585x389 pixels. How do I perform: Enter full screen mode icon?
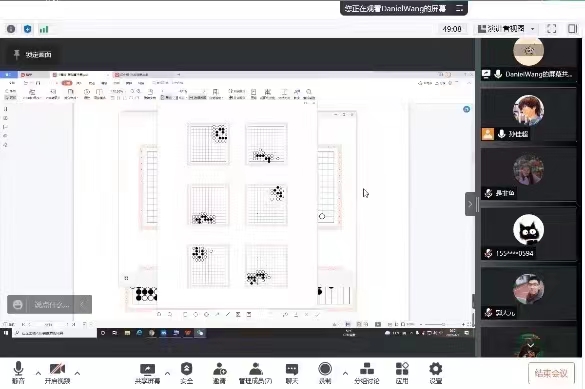point(551,29)
